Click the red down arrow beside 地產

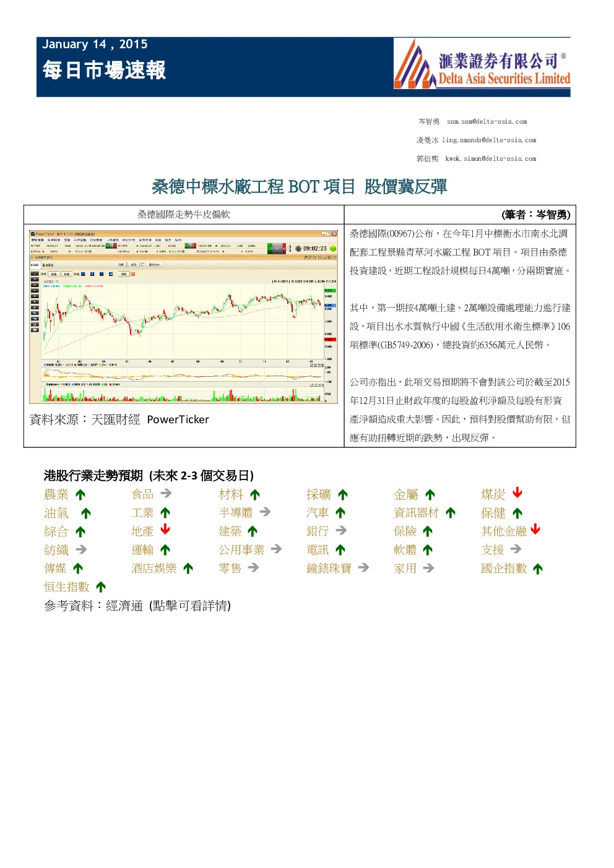[165, 530]
